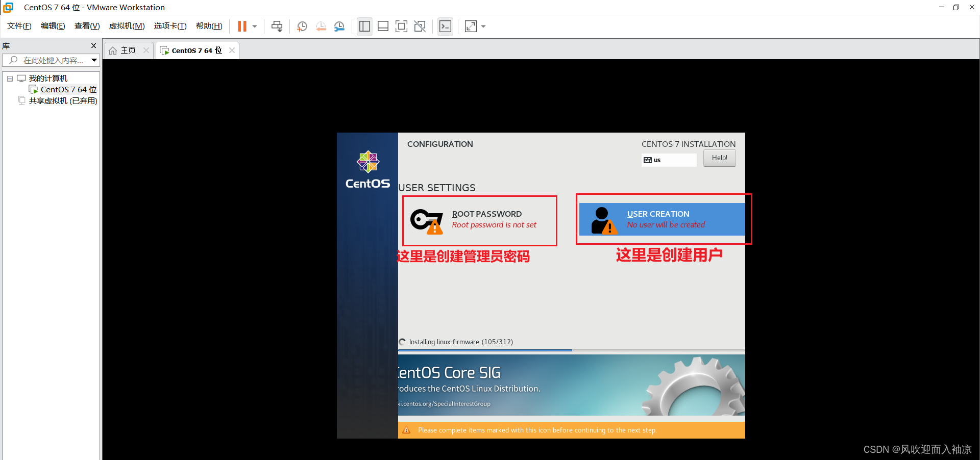This screenshot has height=460, width=980.
Task: Maximize the VMware Workstation window
Action: pos(956,7)
